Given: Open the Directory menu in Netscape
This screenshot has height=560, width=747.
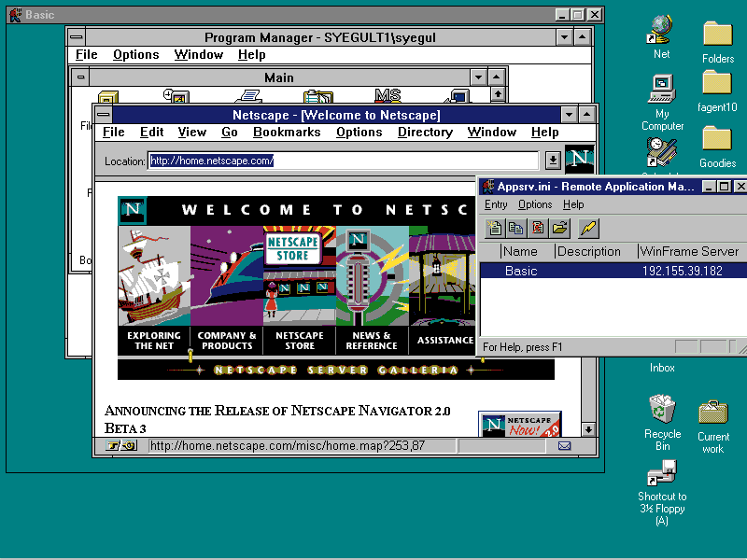Looking at the screenshot, I should coord(425,132).
